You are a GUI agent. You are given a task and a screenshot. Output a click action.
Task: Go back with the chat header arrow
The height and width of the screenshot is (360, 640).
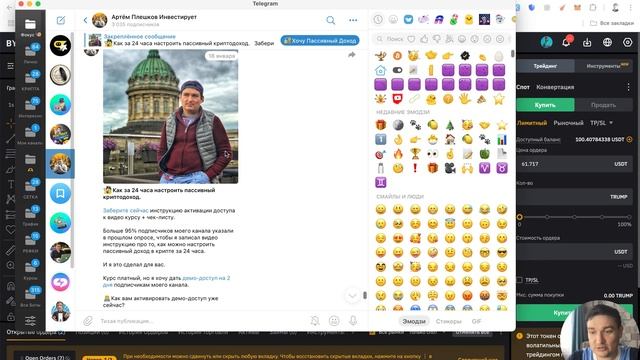(85, 20)
